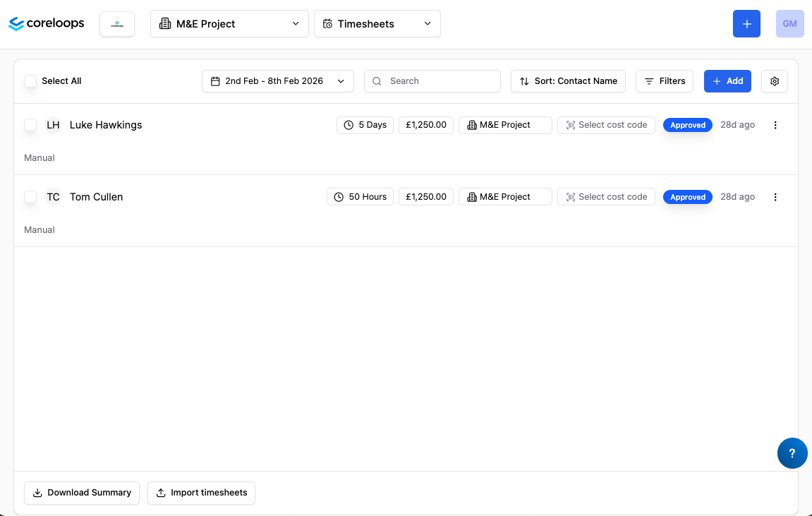Click Import timesheets button
This screenshot has width=812, height=516.
tap(202, 493)
